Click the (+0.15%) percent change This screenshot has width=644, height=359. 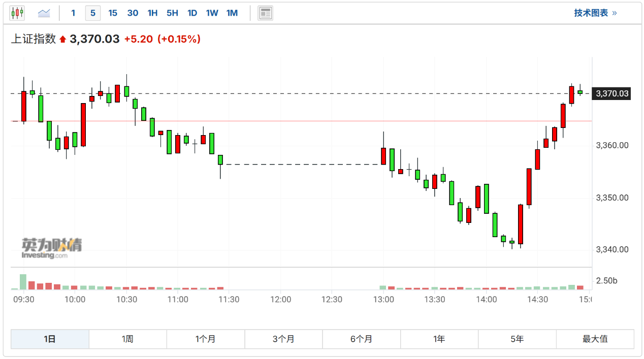tap(179, 39)
